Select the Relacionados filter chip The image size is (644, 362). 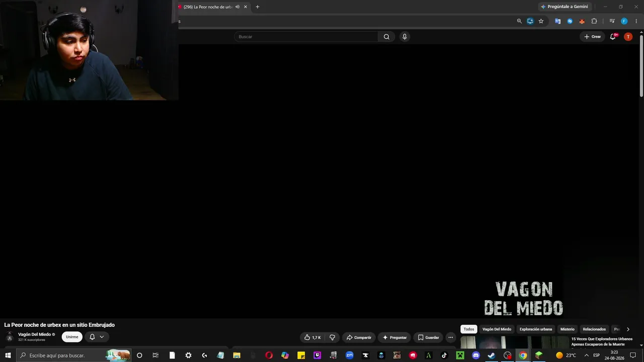pyautogui.click(x=594, y=329)
